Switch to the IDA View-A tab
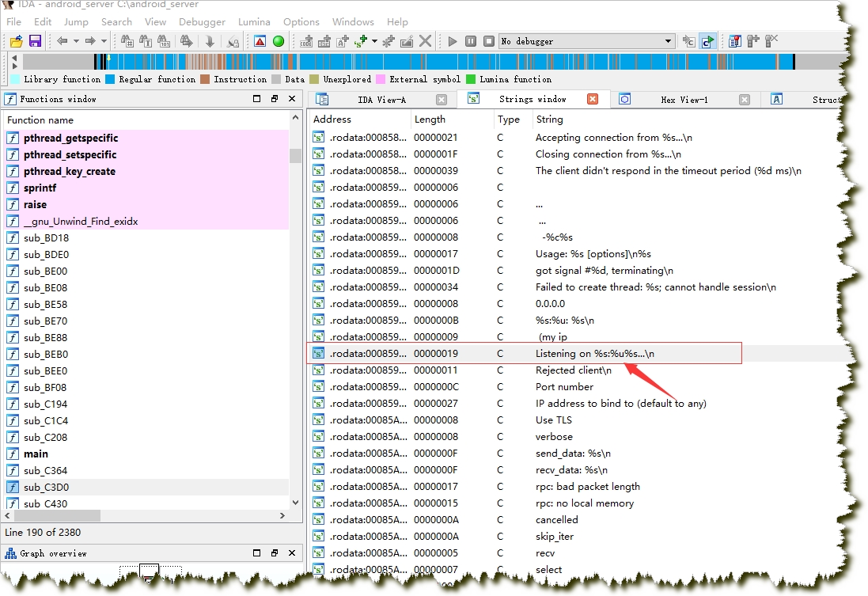 point(381,100)
